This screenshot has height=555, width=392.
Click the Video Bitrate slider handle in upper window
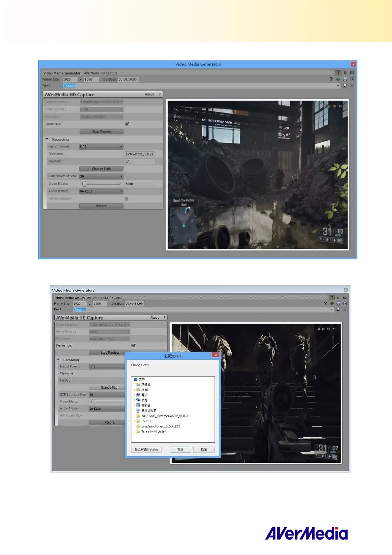click(x=84, y=184)
